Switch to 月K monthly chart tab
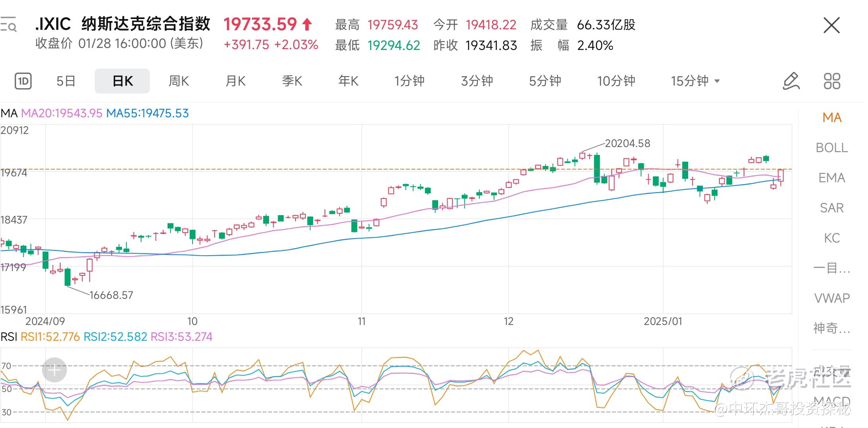Screen dimensions: 868x428 pyautogui.click(x=236, y=81)
